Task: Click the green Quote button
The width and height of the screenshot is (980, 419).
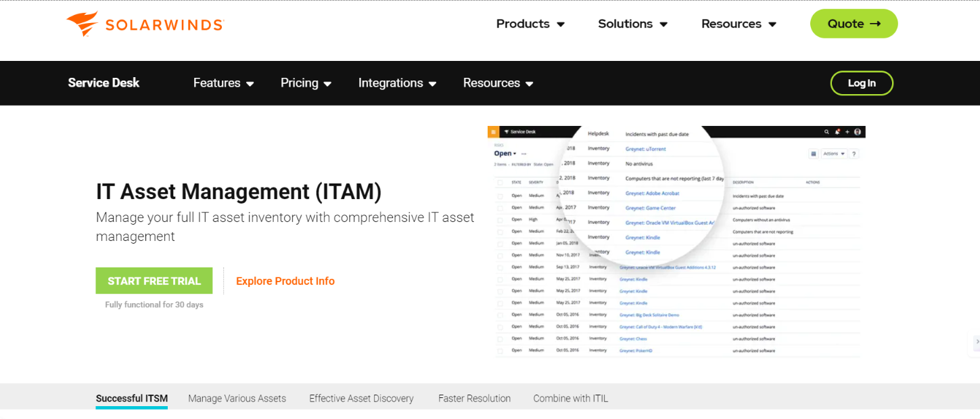Action: pyautogui.click(x=854, y=24)
